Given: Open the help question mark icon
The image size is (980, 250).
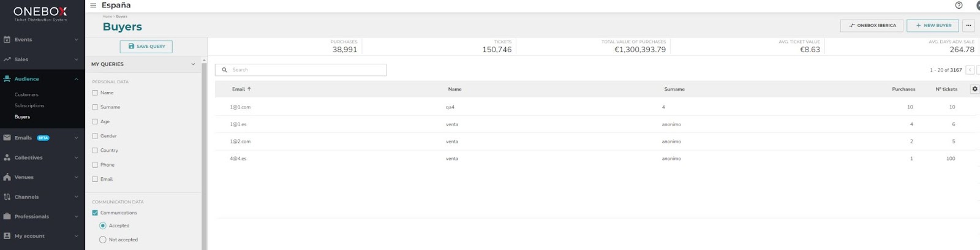Looking at the screenshot, I should [x=959, y=6].
